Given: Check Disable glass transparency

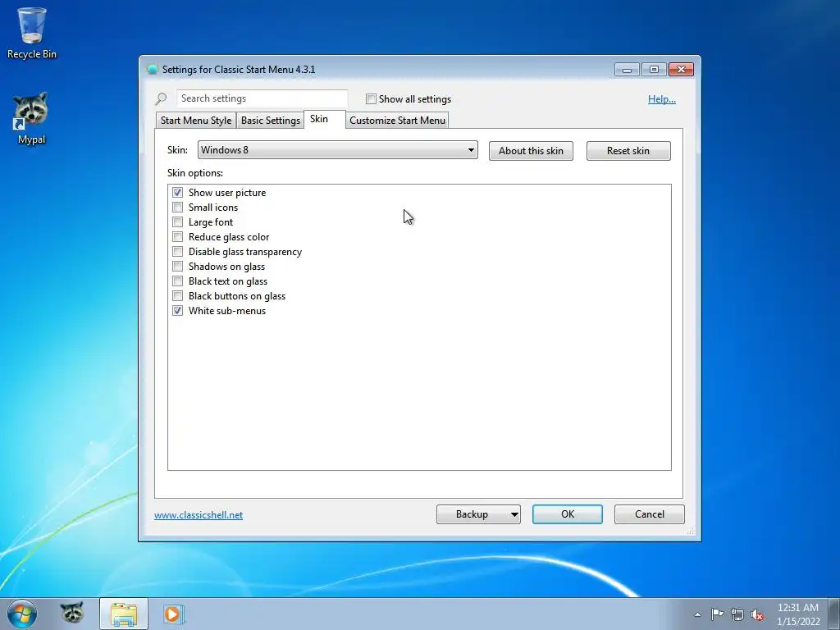Looking at the screenshot, I should [177, 251].
